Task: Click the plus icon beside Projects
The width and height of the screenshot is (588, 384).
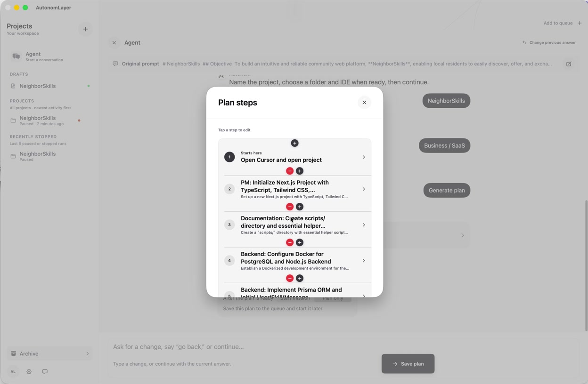Action: (x=85, y=29)
